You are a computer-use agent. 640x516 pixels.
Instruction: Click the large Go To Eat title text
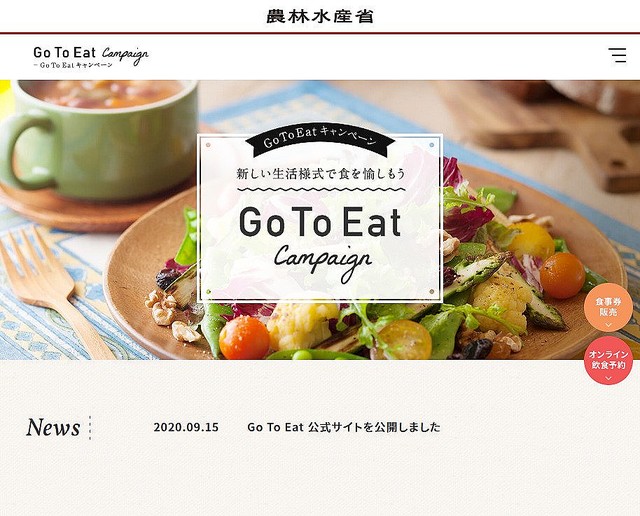click(x=320, y=221)
